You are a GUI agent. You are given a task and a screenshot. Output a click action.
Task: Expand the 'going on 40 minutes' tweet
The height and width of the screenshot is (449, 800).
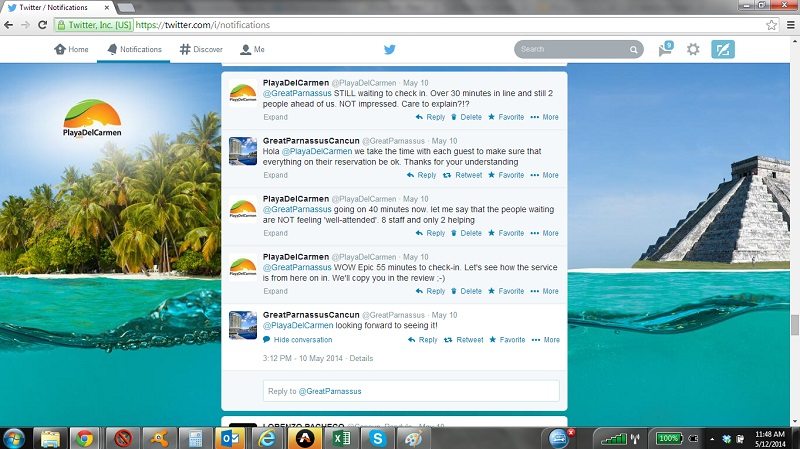pyautogui.click(x=276, y=233)
